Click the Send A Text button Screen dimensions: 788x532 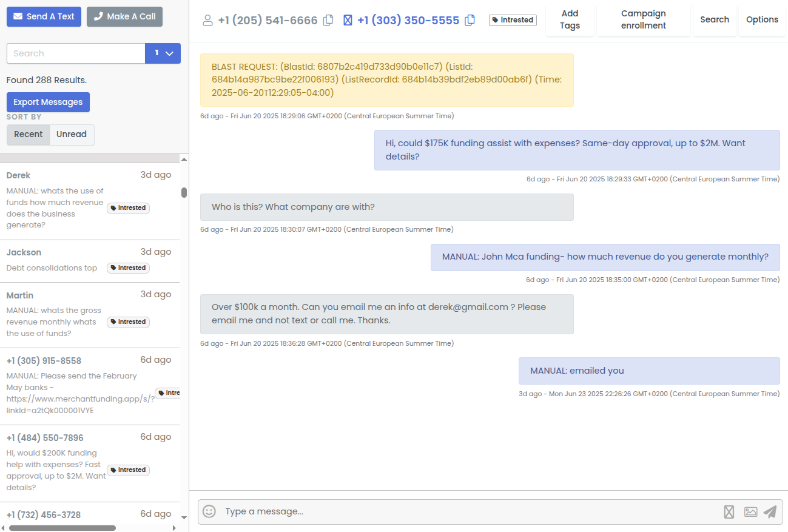(x=44, y=16)
